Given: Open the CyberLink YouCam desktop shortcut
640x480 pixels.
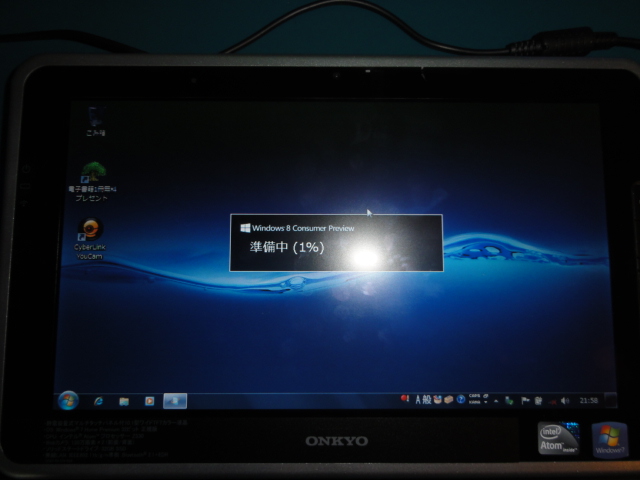Looking at the screenshot, I should tap(90, 239).
